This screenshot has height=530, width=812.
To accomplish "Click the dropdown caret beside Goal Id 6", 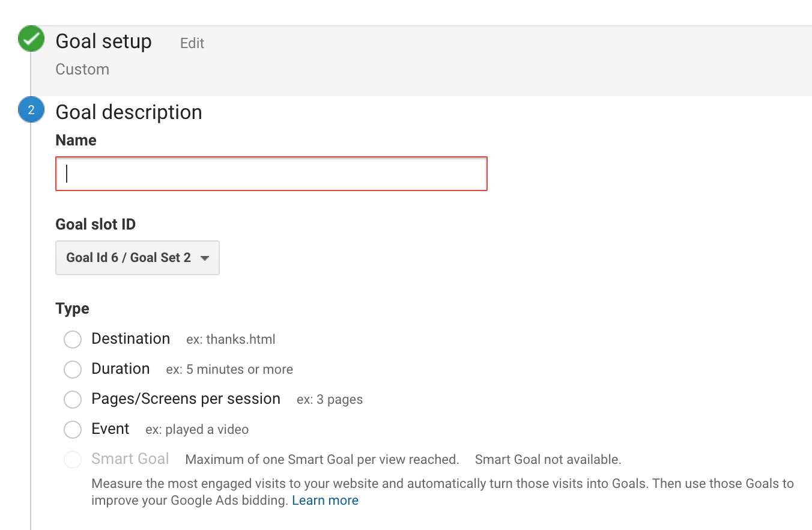I will click(205, 257).
